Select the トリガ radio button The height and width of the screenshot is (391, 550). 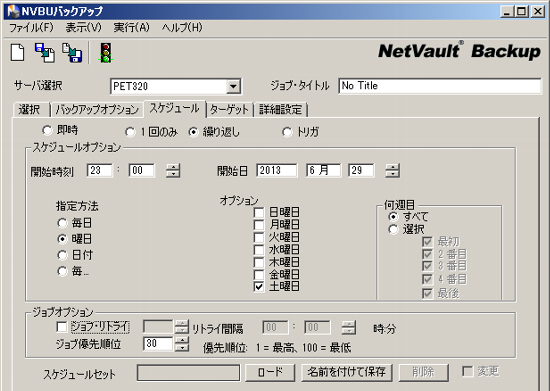287,132
